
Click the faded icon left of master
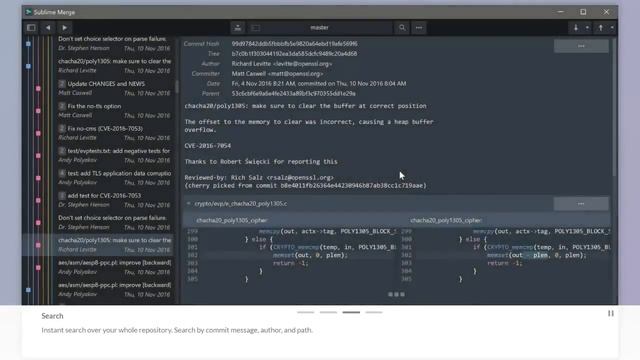point(256,28)
